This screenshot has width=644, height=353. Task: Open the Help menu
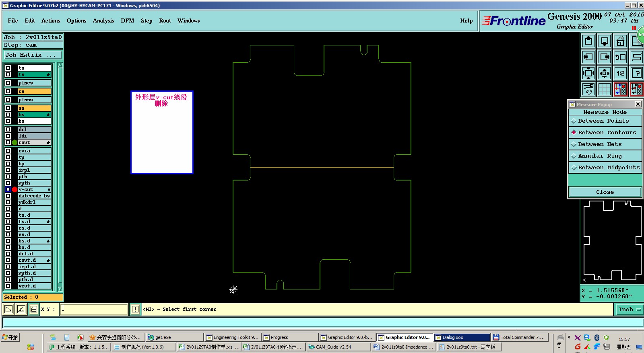click(x=466, y=21)
